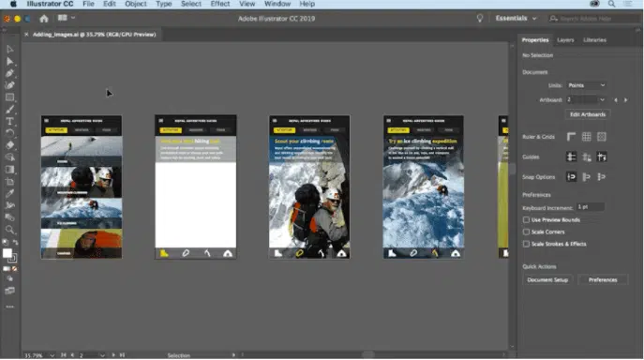
Task: Open the Apple menu
Action: tap(13, 4)
